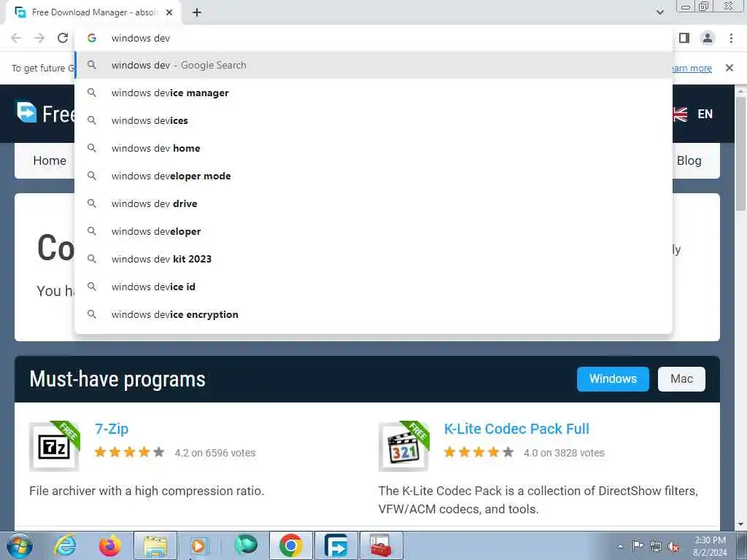
Task: Show hidden system tray icons
Action: 620,546
